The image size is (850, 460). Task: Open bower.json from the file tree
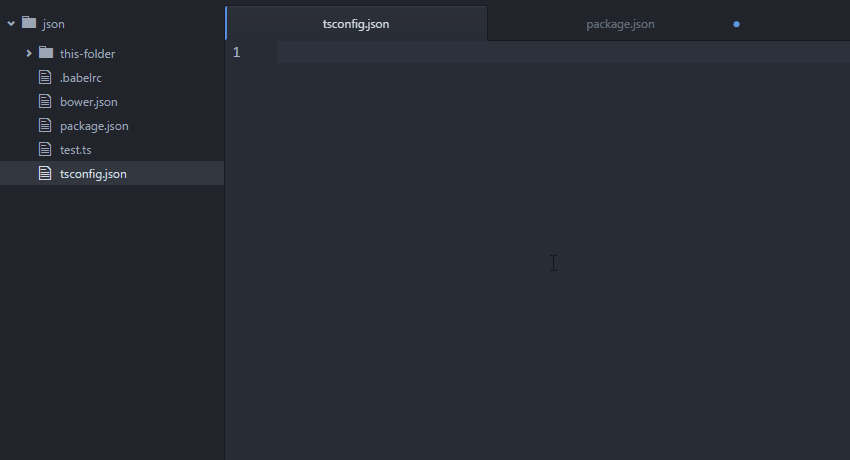[88, 102]
